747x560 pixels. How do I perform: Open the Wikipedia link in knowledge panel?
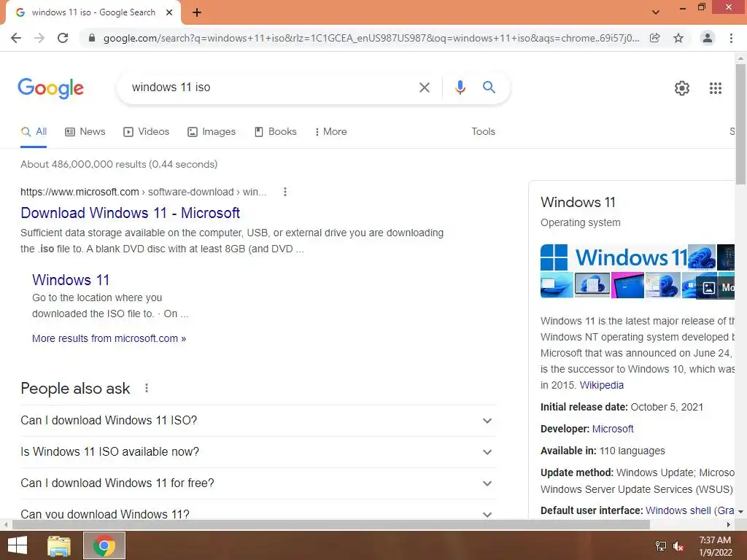tap(601, 385)
